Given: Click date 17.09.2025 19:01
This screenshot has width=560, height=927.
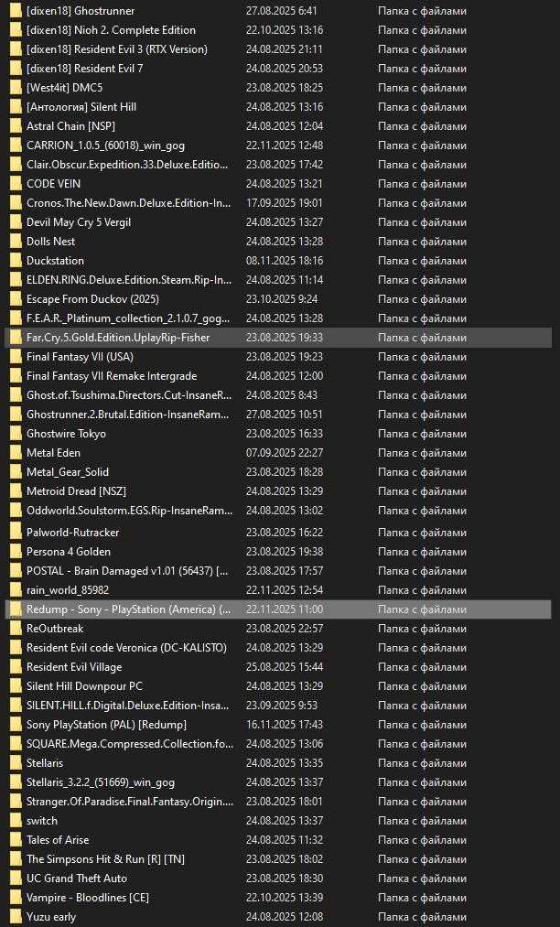Looking at the screenshot, I should pos(285,203).
